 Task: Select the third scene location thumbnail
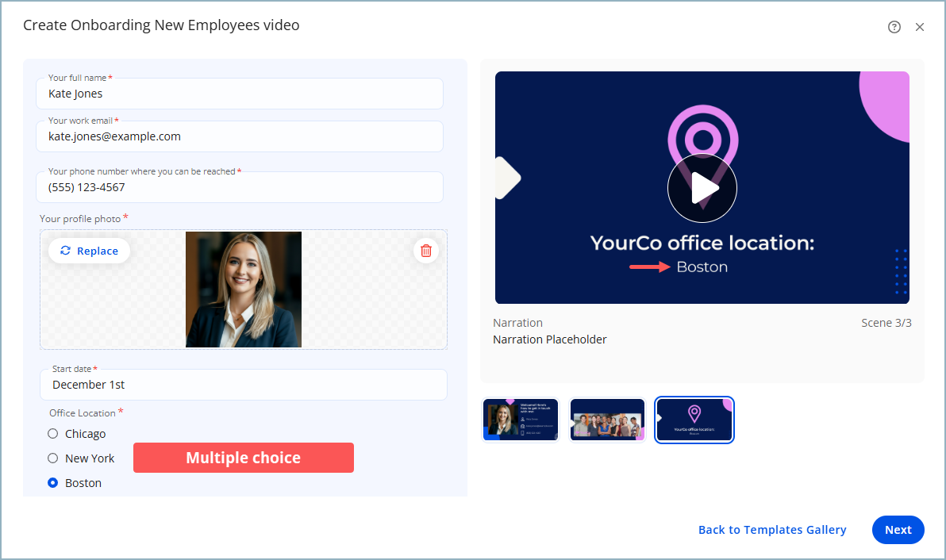tap(694, 420)
